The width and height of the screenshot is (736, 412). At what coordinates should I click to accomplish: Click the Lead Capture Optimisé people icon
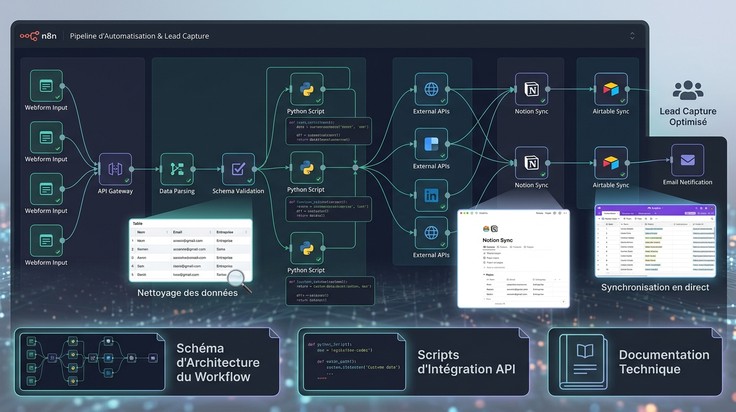688,91
